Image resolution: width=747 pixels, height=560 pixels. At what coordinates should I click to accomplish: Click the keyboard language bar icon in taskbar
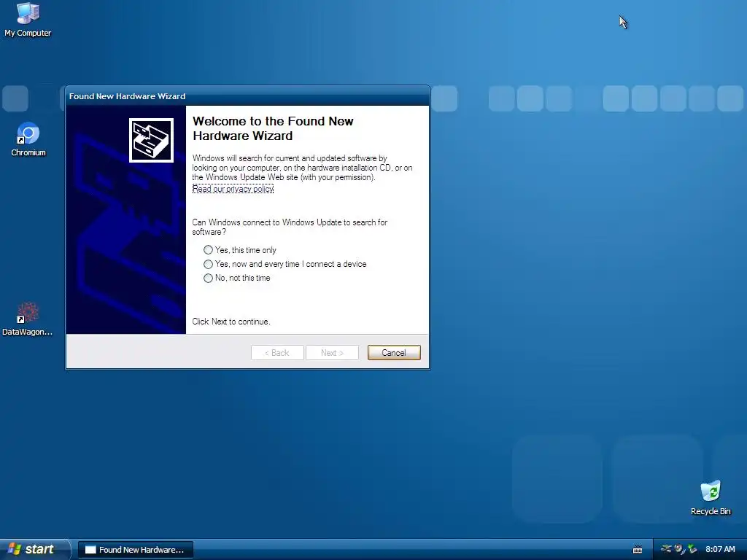[638, 550]
